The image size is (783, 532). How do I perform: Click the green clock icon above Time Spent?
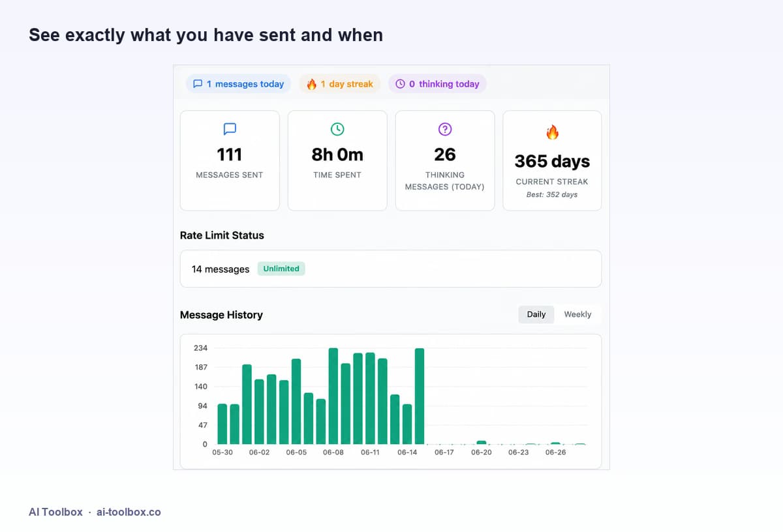click(x=337, y=129)
